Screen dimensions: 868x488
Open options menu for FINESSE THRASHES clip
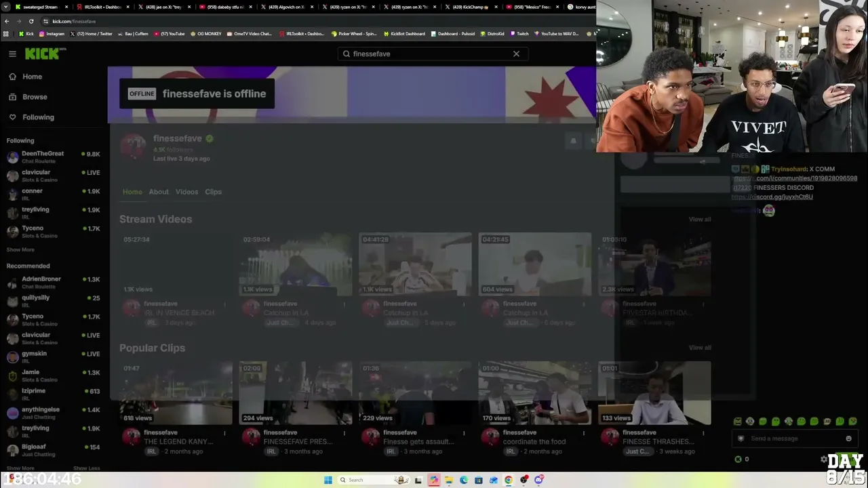tap(703, 432)
